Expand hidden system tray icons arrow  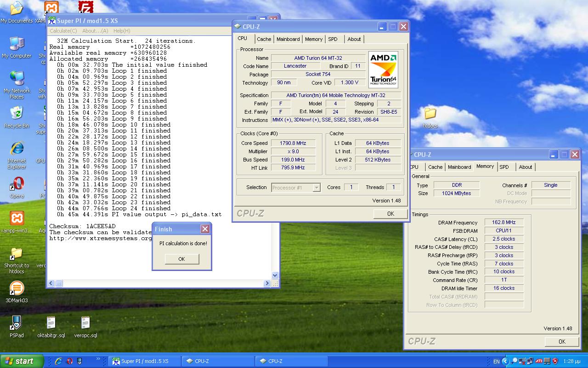click(505, 361)
